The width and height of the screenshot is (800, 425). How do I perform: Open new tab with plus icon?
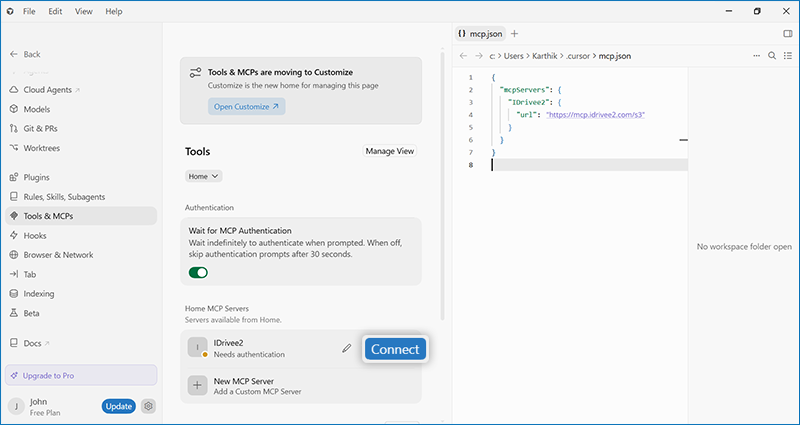coord(514,34)
